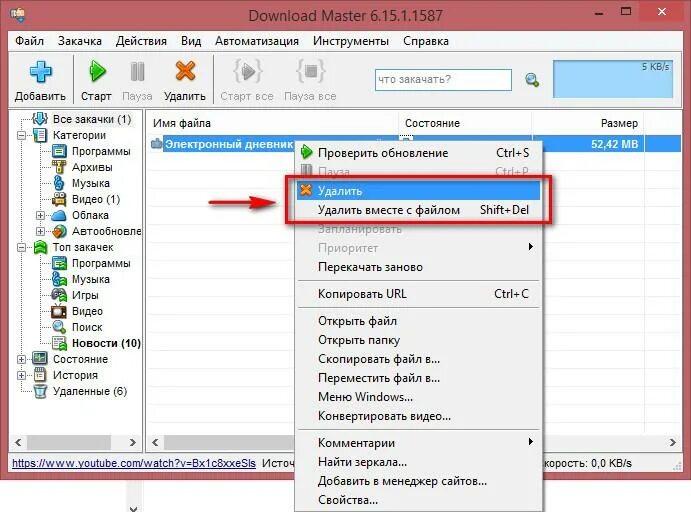The image size is (691, 512).
Task: Choose Открыть файл
Action: pos(418,321)
